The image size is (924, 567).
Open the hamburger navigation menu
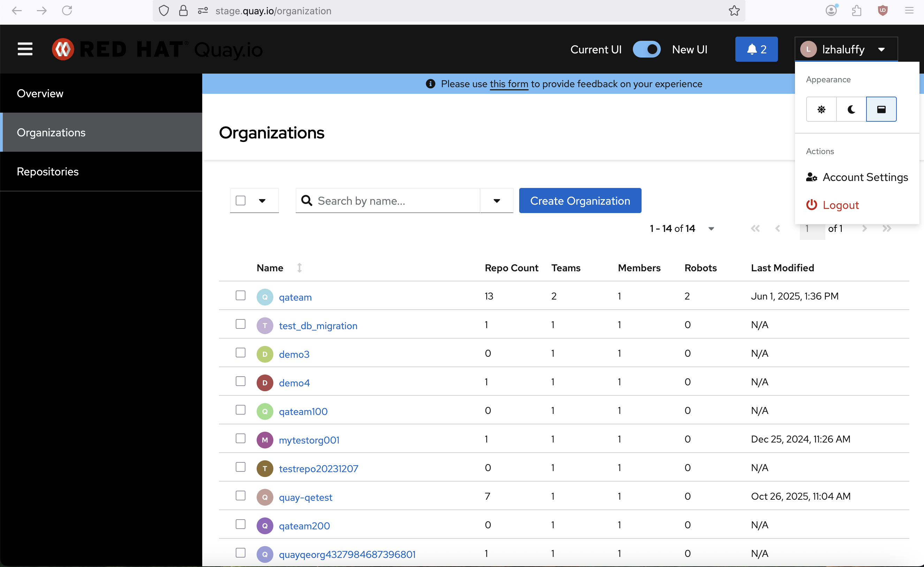25,49
